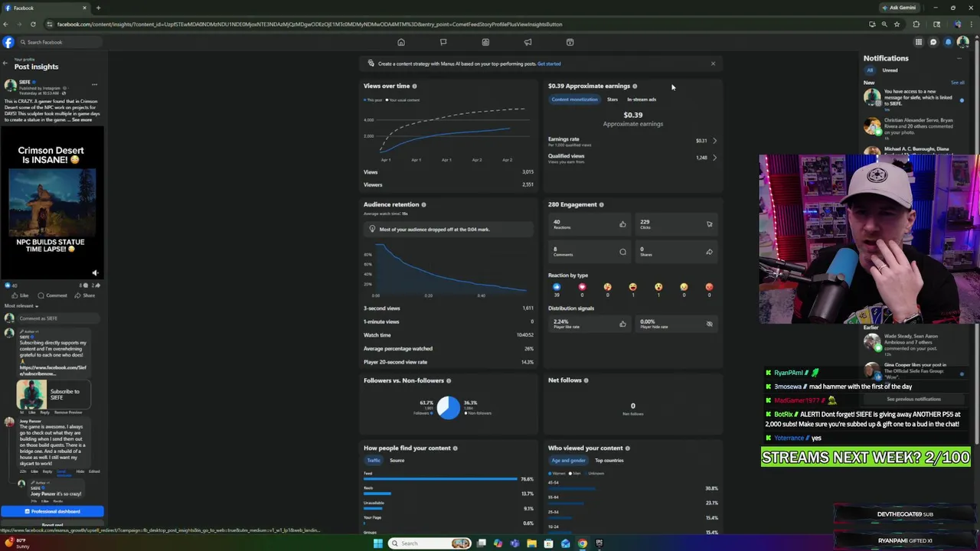Switch to the In-stream ads tab

pyautogui.click(x=642, y=99)
